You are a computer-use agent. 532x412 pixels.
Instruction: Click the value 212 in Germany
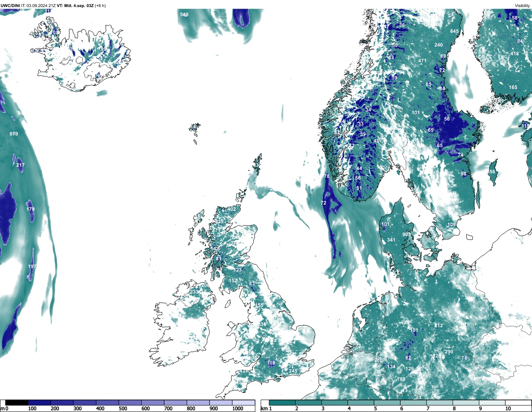click(x=438, y=326)
